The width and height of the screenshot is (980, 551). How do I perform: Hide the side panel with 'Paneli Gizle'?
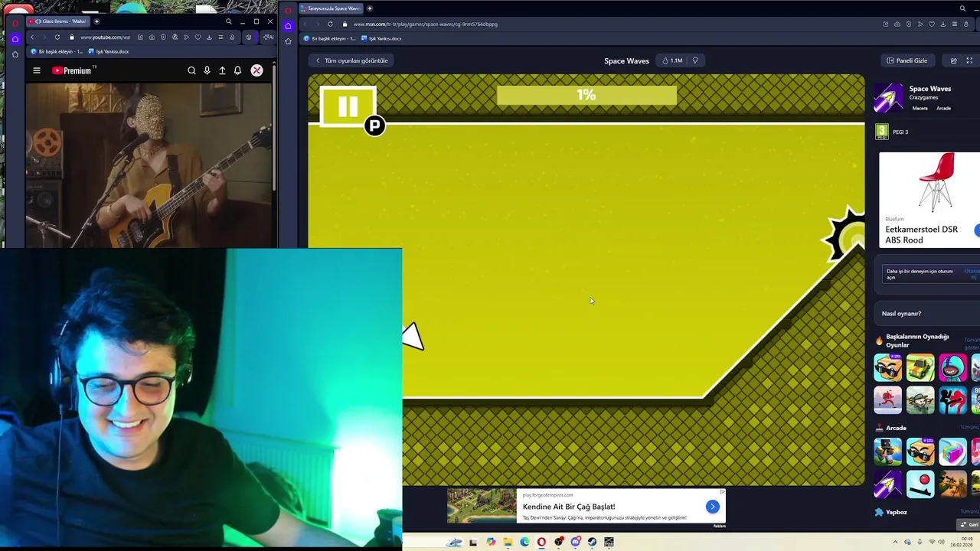pos(908,60)
